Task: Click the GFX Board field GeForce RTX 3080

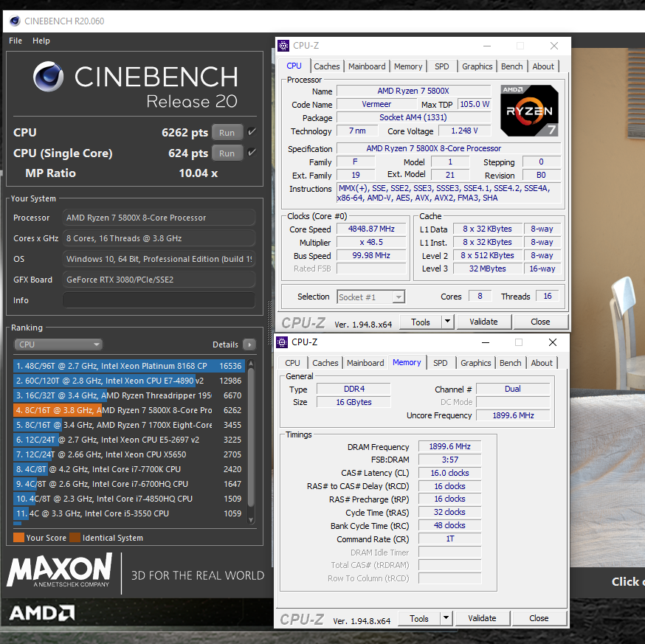Action: [x=159, y=280]
